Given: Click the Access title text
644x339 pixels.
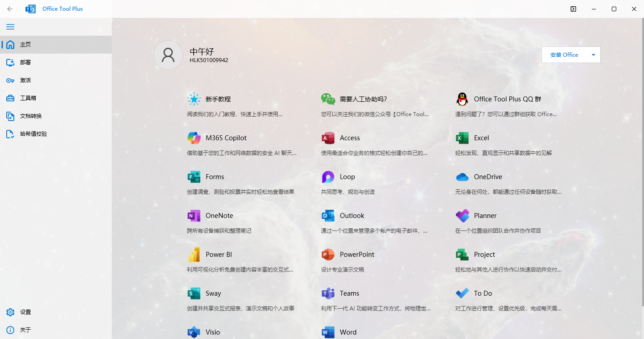Looking at the screenshot, I should tap(350, 138).
